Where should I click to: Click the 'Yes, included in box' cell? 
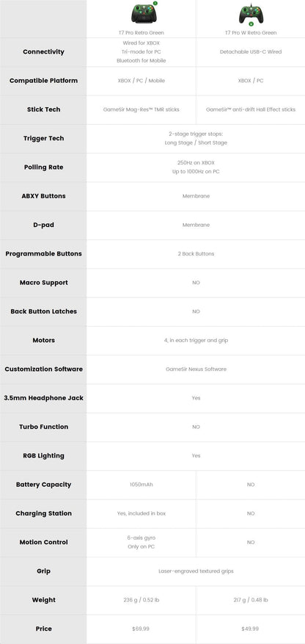pos(141,513)
